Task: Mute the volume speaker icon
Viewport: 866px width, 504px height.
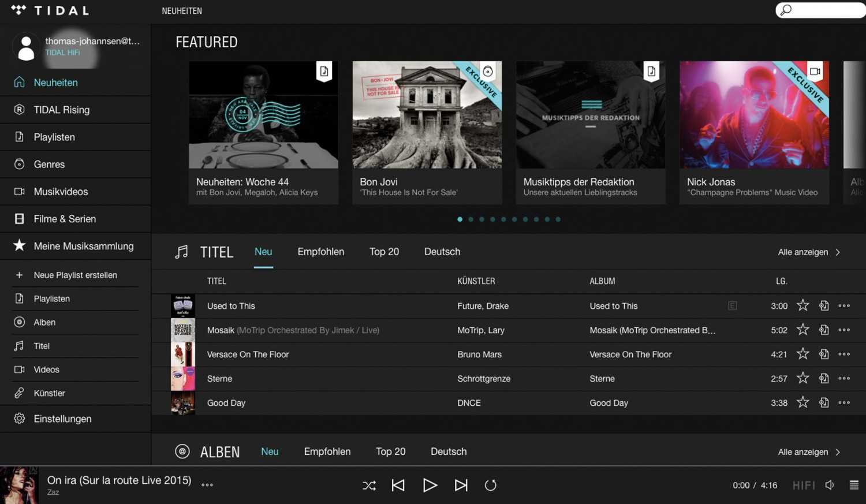Action: point(830,485)
